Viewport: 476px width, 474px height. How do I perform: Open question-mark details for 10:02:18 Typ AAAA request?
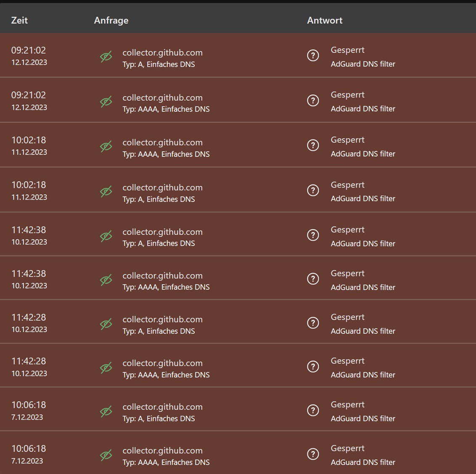tap(313, 145)
